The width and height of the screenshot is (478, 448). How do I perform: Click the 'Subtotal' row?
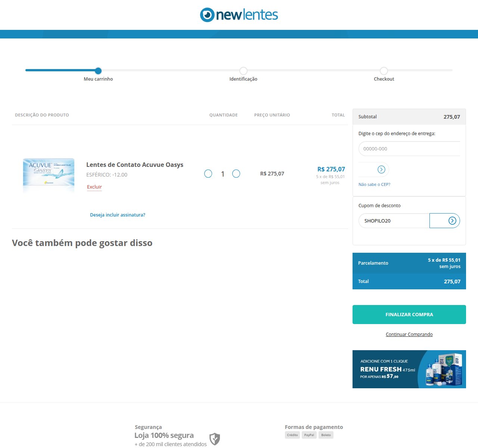click(409, 117)
